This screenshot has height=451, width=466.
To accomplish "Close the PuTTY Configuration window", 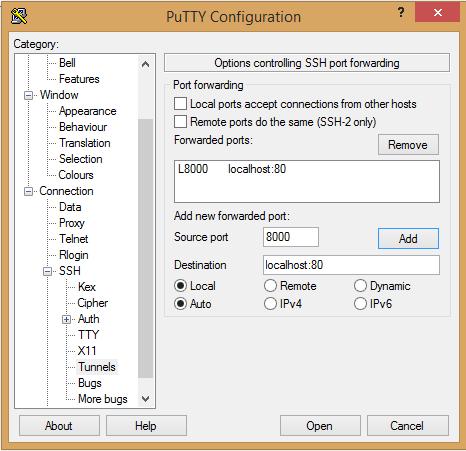I will 438,13.
